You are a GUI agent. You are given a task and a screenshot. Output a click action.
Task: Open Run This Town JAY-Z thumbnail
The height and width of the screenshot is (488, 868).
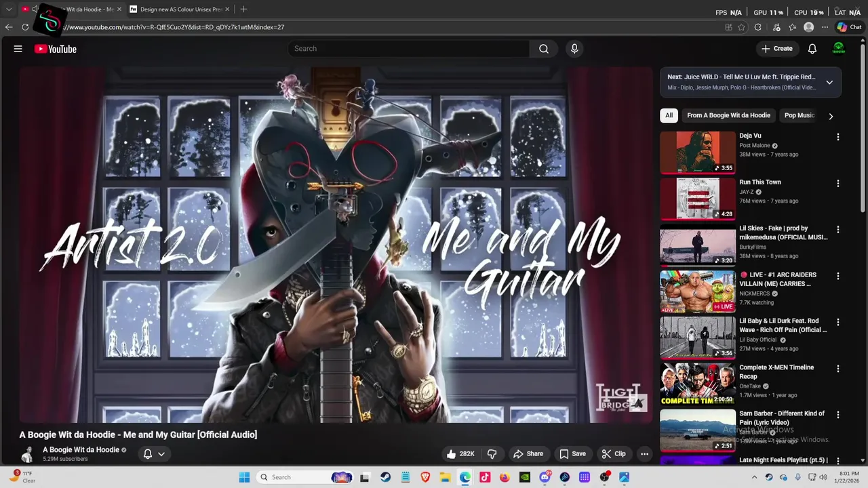698,199
